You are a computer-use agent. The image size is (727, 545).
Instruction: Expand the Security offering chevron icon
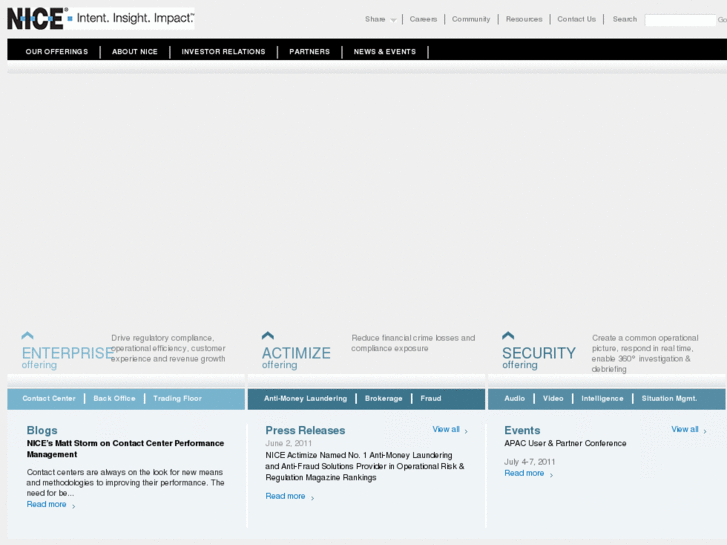[508, 335]
